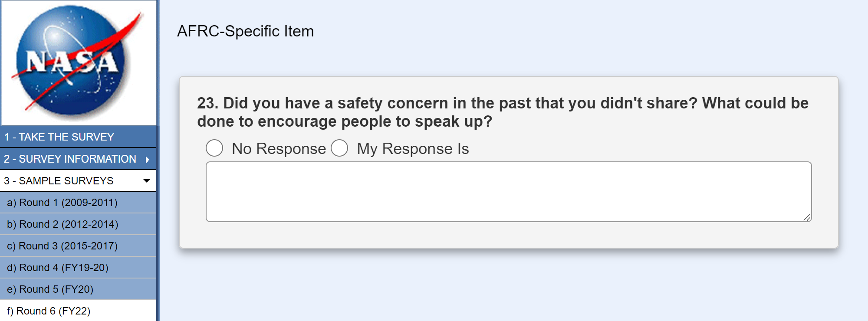Click the Sample Surveys menu label
Viewport: 868px width, 321px height.
pos(59,181)
